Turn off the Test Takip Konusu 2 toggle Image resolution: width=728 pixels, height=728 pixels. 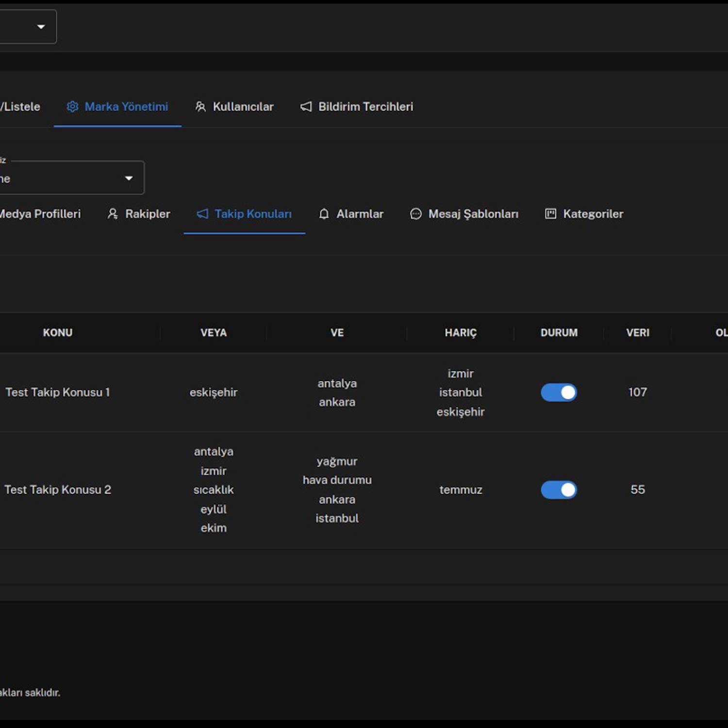pyautogui.click(x=559, y=490)
